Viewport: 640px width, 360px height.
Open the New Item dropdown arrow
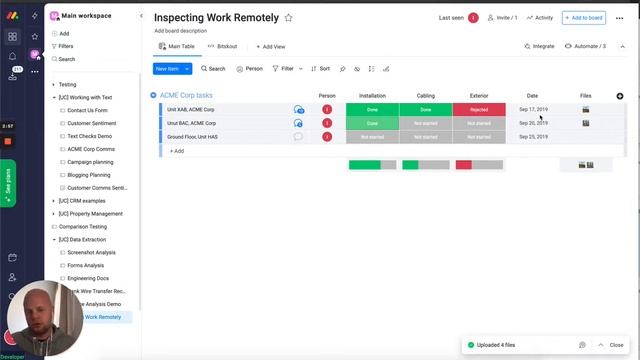click(x=187, y=69)
